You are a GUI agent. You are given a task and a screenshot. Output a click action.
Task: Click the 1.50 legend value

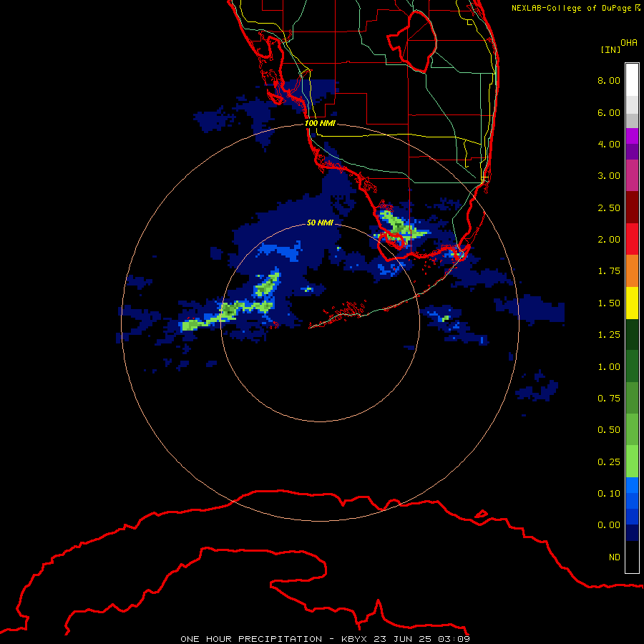(x=609, y=303)
